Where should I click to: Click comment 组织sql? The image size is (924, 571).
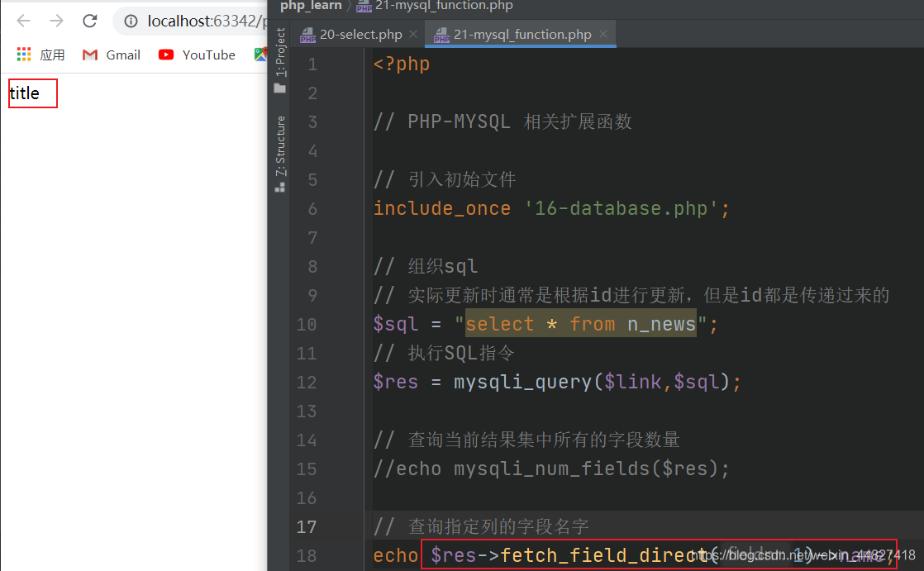click(426, 266)
